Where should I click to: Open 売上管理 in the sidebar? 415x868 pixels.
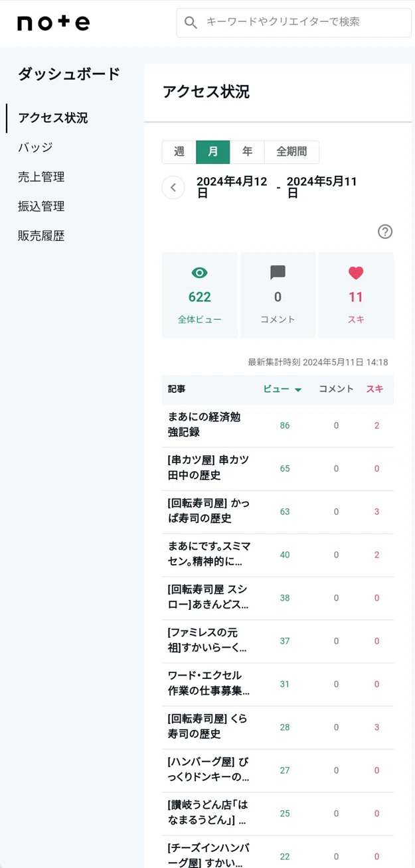41,177
